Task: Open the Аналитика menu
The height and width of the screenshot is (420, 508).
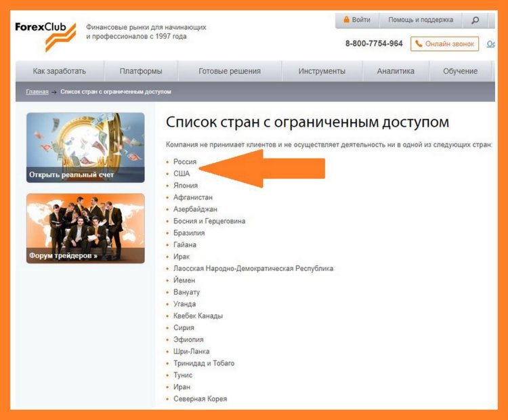Action: 396,71
